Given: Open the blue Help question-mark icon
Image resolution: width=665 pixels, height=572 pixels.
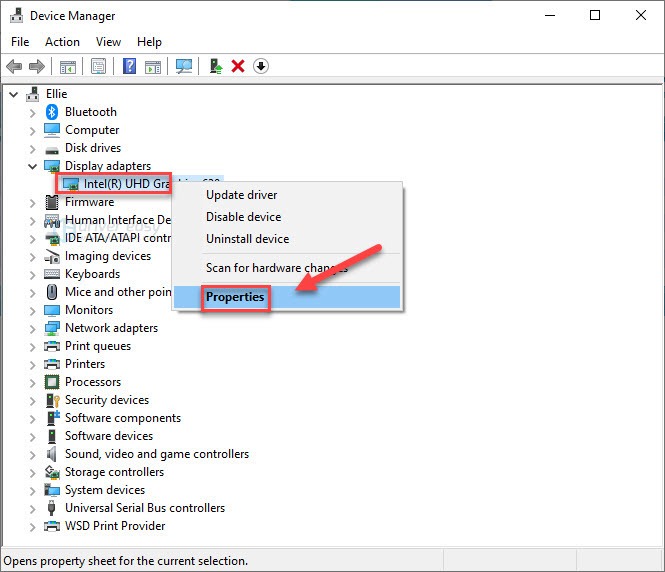Looking at the screenshot, I should [x=129, y=66].
